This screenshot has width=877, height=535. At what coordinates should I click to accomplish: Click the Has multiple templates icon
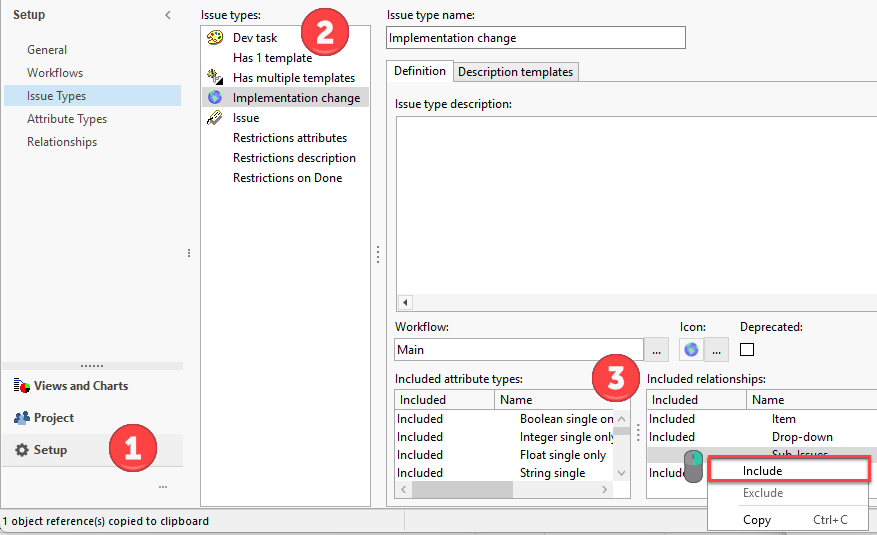[x=215, y=77]
